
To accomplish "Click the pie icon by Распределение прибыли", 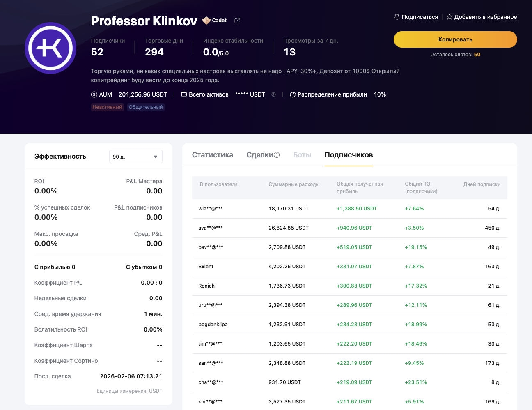I will click(293, 94).
